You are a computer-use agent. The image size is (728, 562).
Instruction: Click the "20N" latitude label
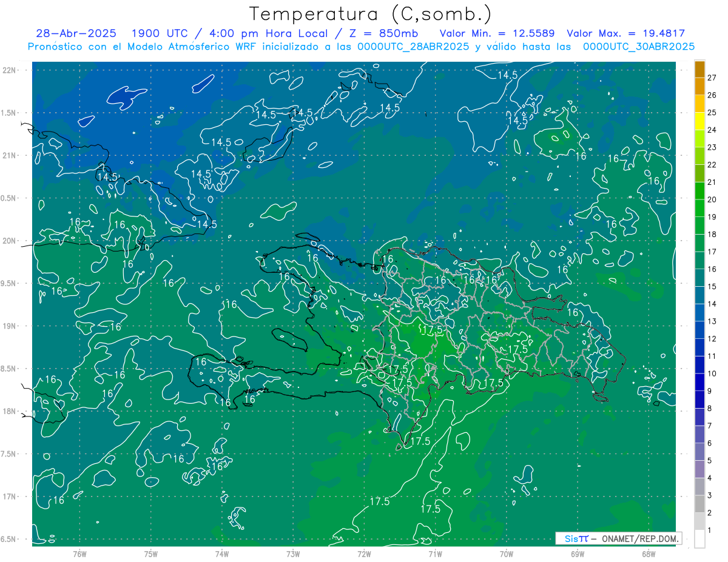pos(9,241)
